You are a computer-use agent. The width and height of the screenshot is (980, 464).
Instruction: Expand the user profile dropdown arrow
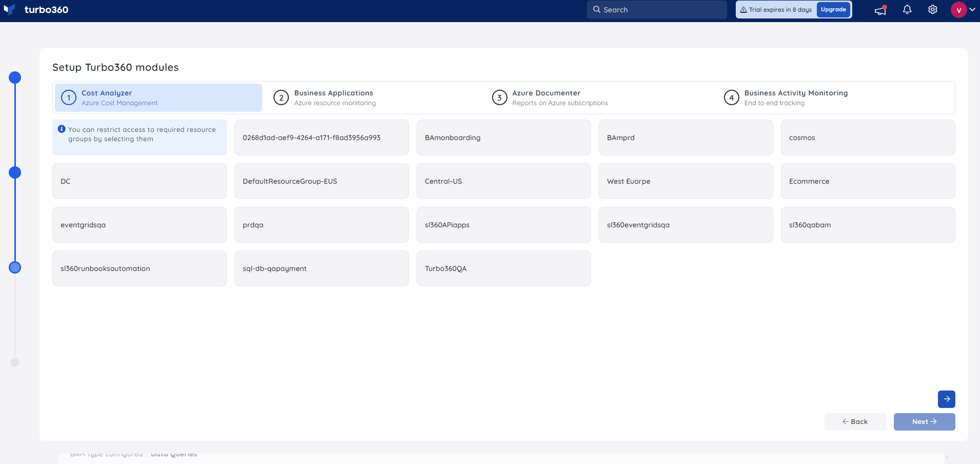coord(972,9)
